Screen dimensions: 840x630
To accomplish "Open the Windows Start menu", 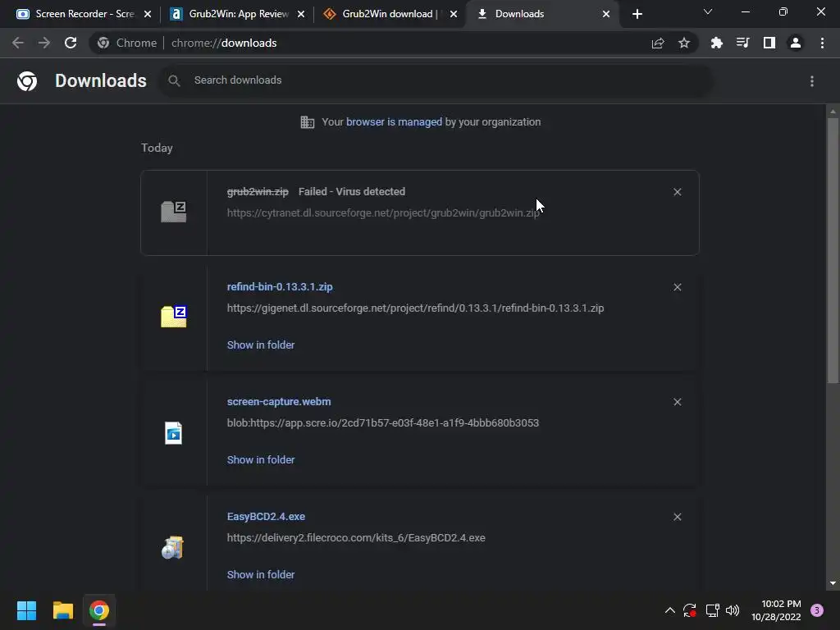I will 26,610.
